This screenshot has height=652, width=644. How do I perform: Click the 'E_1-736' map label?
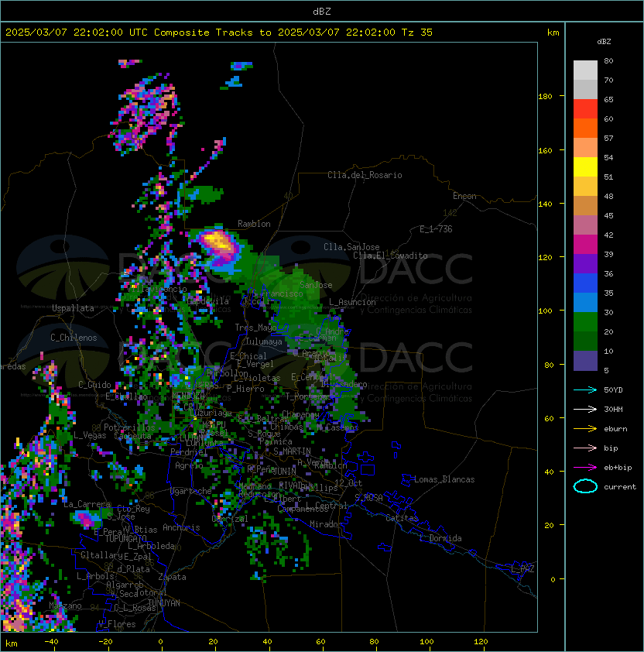point(436,229)
